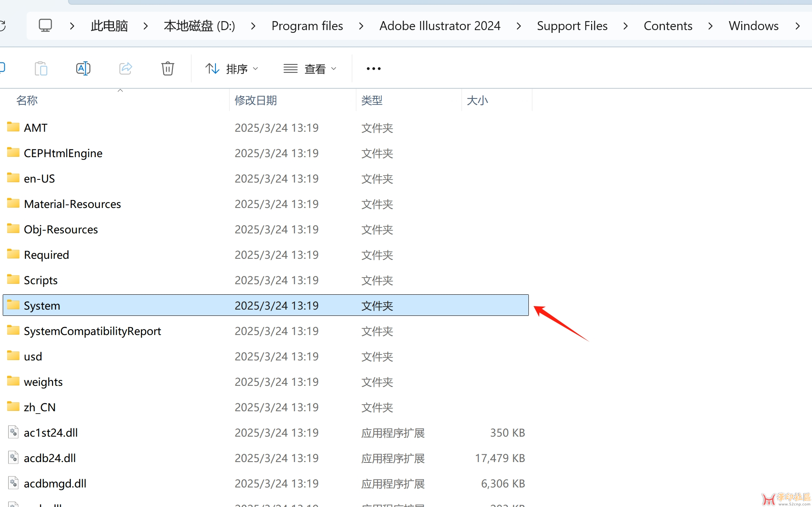Expand chevron after Adobe Illustrator 2024
This screenshot has height=507, width=812.
point(519,26)
